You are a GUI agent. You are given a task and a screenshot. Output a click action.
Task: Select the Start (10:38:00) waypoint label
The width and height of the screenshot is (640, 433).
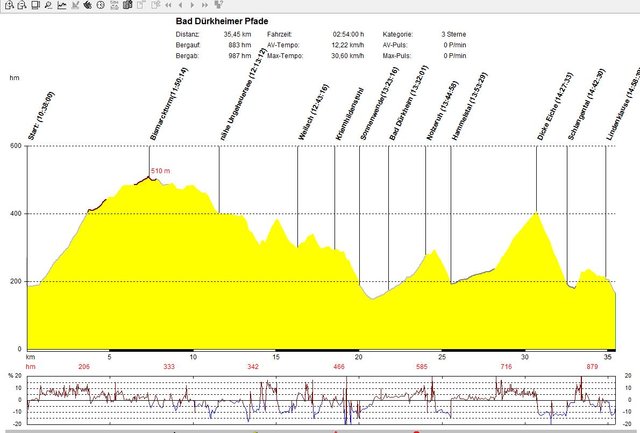point(41,116)
